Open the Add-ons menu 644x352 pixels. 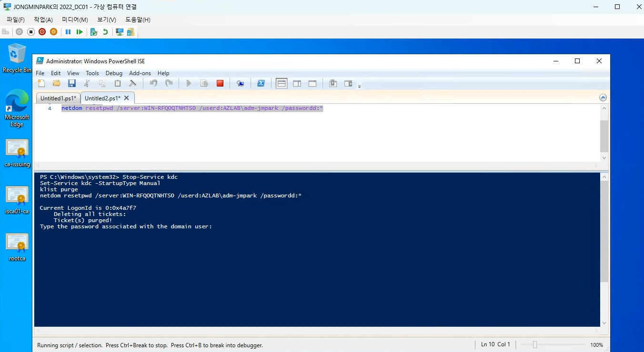(140, 73)
